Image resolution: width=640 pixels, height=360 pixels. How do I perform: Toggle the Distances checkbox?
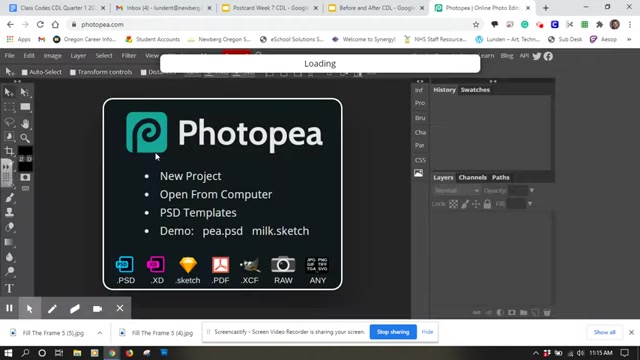point(144,72)
